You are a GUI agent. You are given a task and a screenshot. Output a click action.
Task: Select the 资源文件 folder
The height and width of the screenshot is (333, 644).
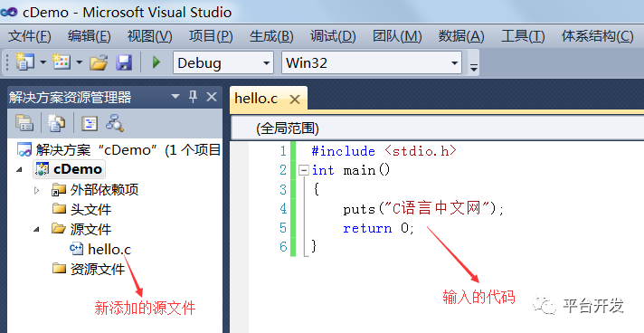pos(98,269)
